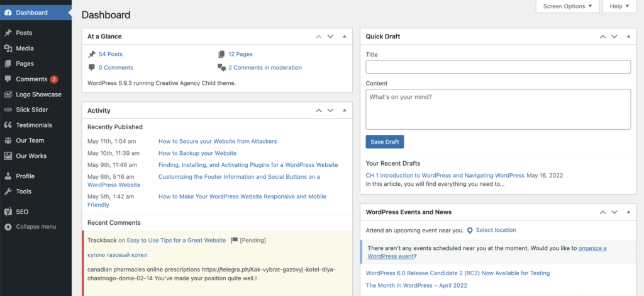This screenshot has height=296, width=644.
Task: Click the Our Works image icon
Action: point(8,156)
